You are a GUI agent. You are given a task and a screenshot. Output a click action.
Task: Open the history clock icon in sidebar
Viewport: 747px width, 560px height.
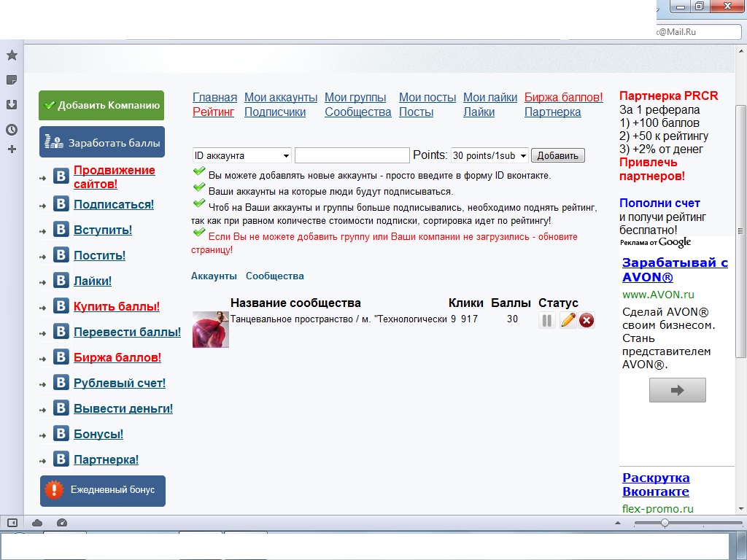(12, 130)
